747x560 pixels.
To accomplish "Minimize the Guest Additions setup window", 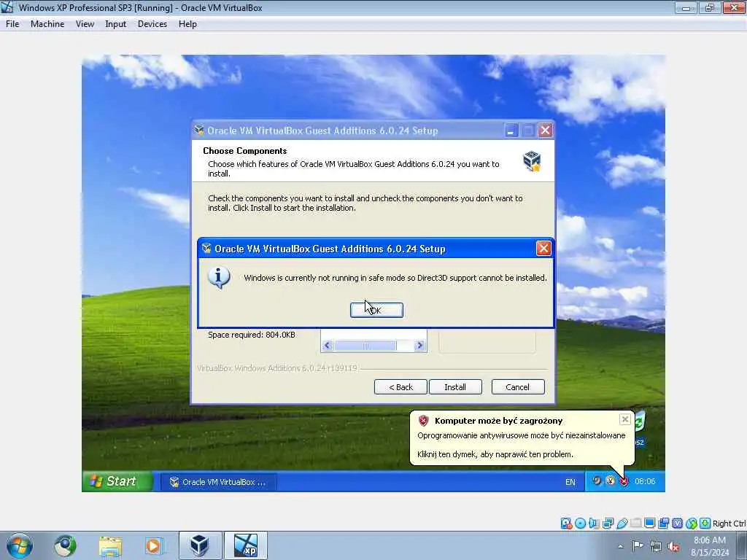I will click(511, 130).
